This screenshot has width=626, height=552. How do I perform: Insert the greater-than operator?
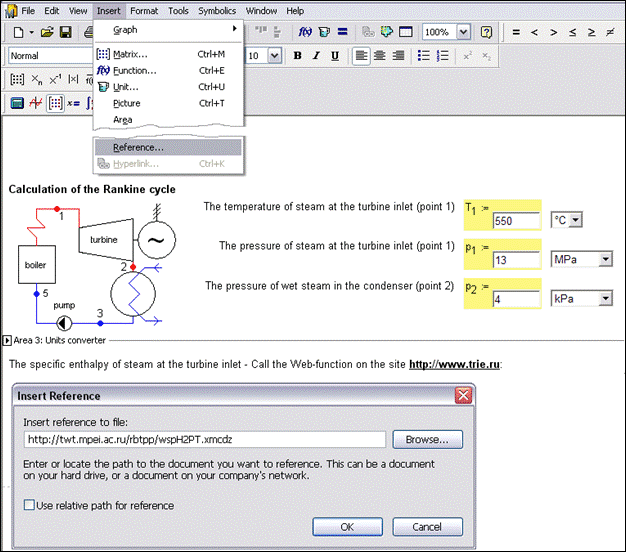coord(553,32)
